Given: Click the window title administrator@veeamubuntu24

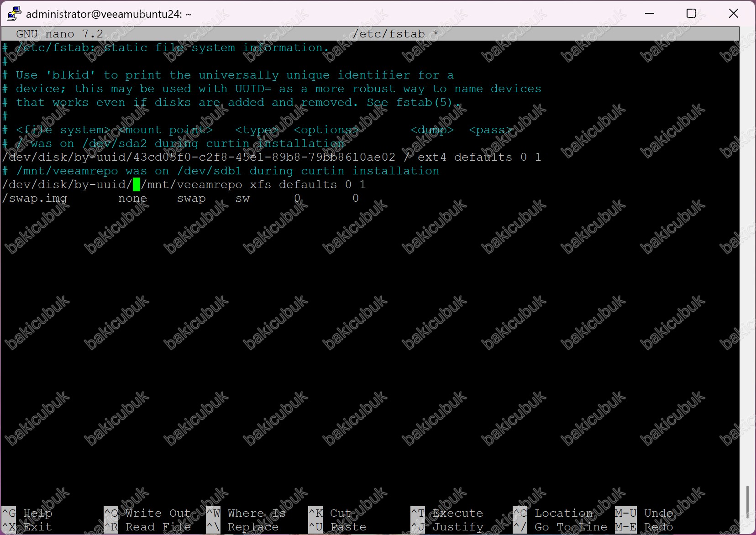Looking at the screenshot, I should (x=109, y=14).
